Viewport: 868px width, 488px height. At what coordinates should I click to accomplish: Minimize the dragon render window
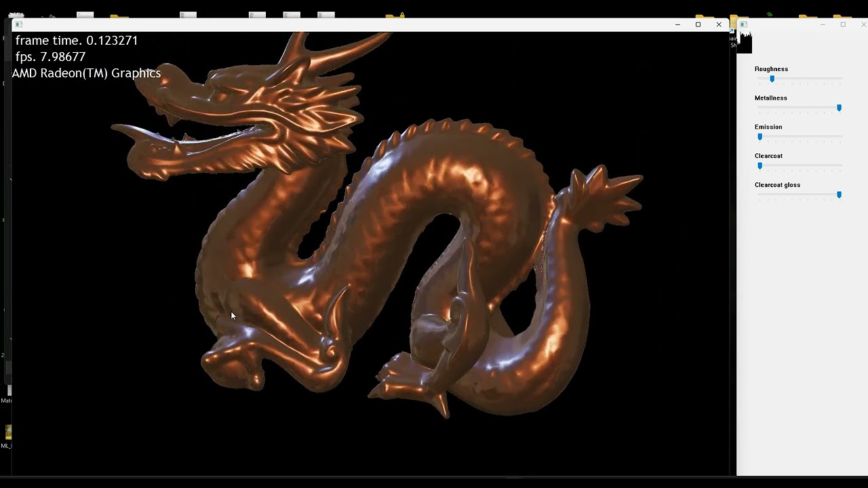click(677, 24)
